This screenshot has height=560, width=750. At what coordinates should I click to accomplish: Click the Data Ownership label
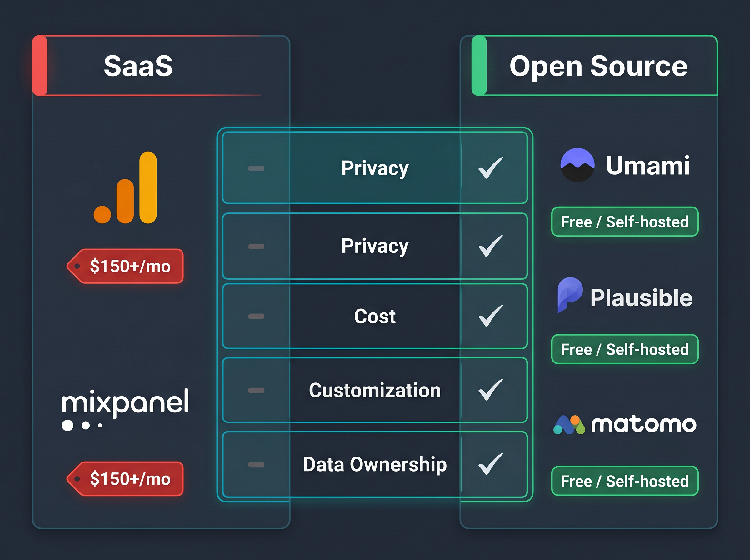click(x=375, y=464)
